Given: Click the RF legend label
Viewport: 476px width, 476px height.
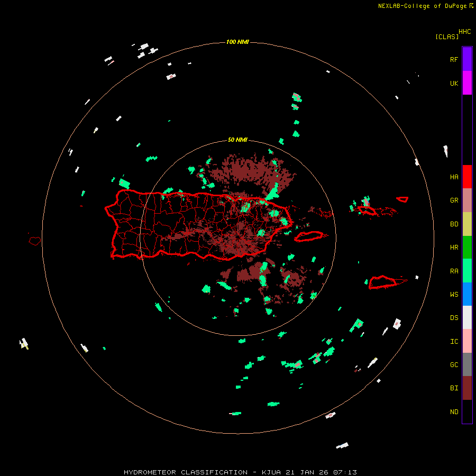Looking at the screenshot, I should pos(454,59).
